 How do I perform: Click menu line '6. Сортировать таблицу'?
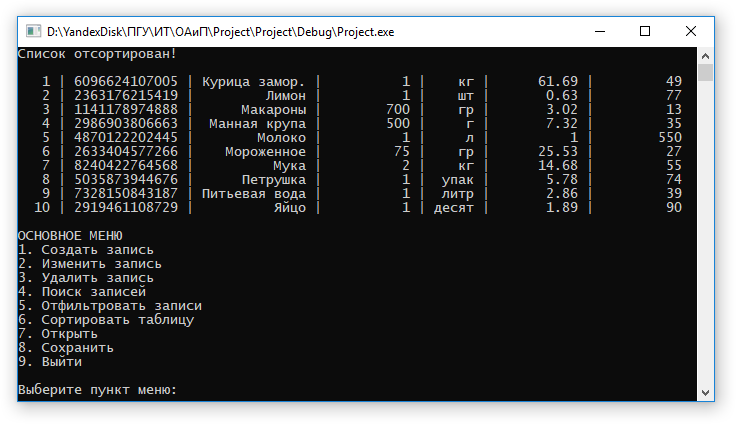click(x=106, y=320)
